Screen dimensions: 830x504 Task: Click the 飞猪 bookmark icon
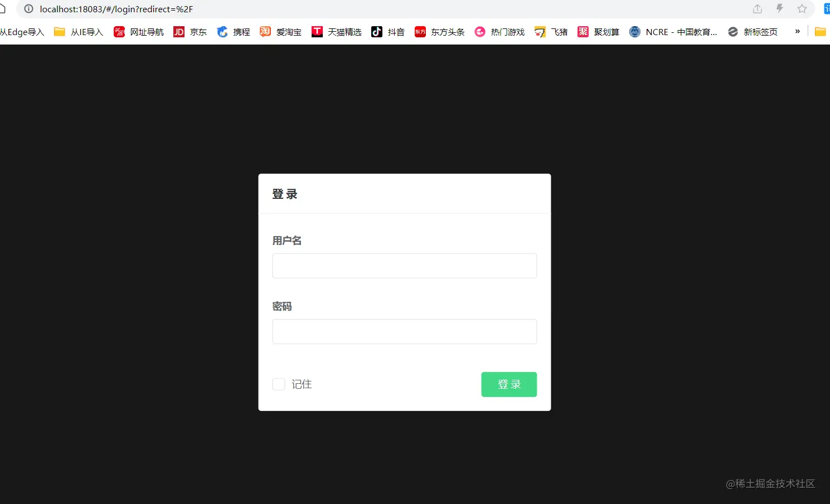540,32
